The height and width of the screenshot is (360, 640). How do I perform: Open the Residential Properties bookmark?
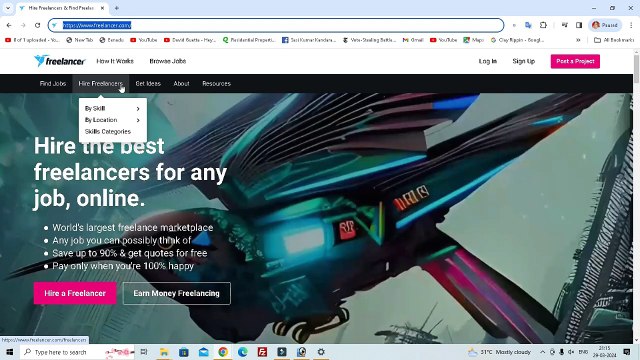tap(249, 40)
